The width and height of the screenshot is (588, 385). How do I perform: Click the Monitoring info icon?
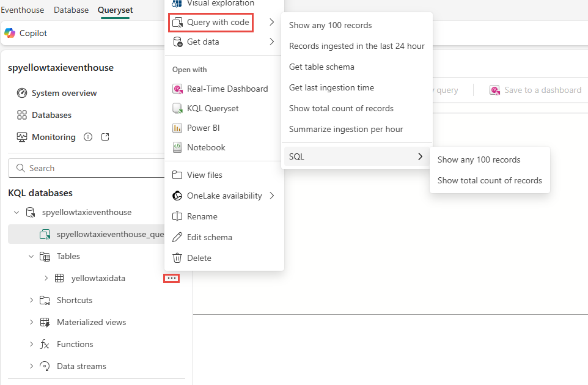point(88,137)
